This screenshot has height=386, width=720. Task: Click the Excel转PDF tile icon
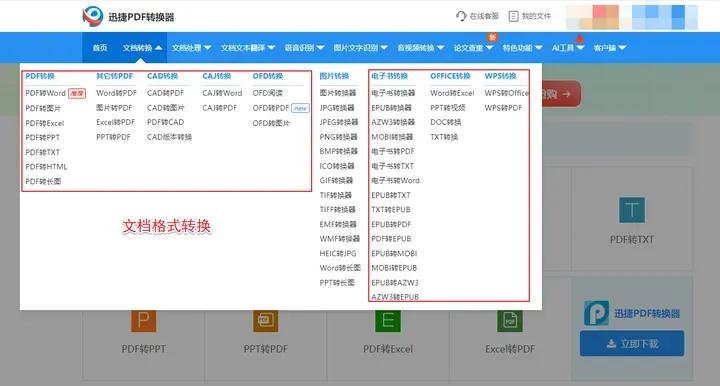click(x=510, y=320)
